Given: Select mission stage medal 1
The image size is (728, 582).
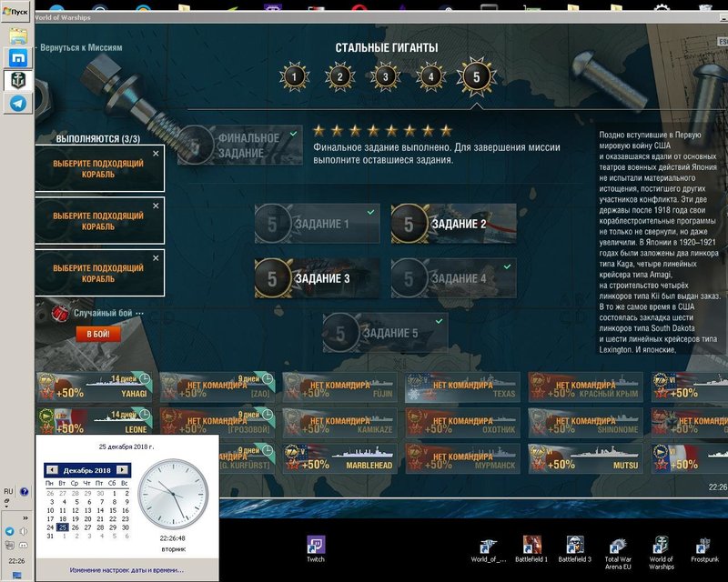Looking at the screenshot, I should 294,76.
